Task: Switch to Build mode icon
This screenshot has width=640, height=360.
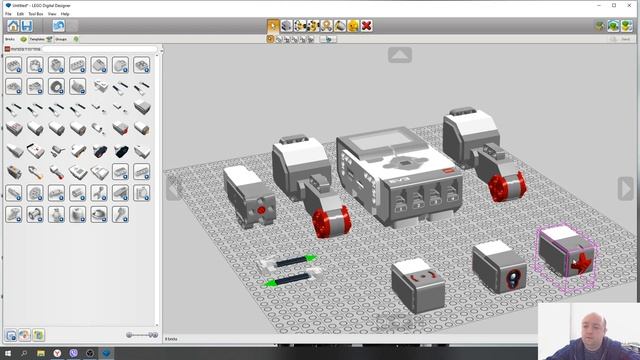Action: click(x=600, y=26)
